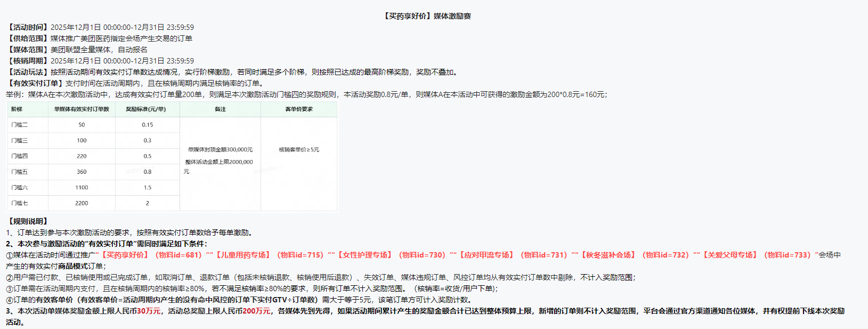Screen dimensions: 868x329
Task: Select the red 【女性护理专场】 venue text
Action: pyautogui.click(x=365, y=255)
